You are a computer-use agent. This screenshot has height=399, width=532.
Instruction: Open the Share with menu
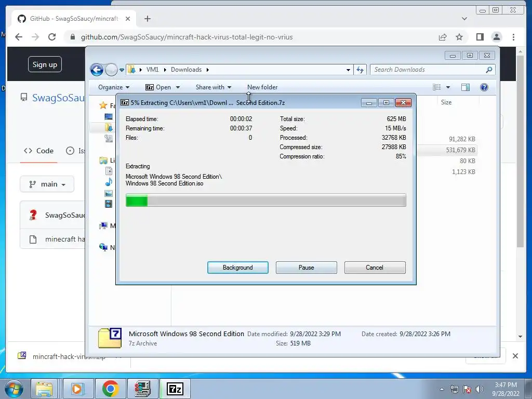[x=214, y=87]
